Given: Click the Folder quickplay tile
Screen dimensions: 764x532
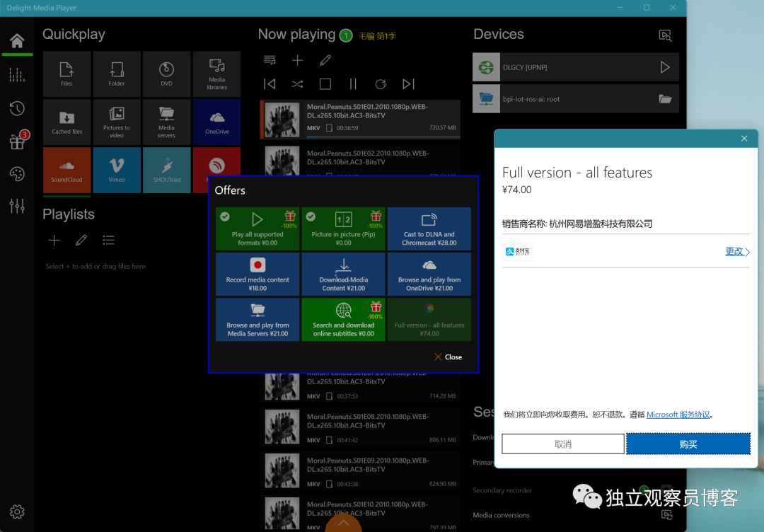Looking at the screenshot, I should coord(117,74).
